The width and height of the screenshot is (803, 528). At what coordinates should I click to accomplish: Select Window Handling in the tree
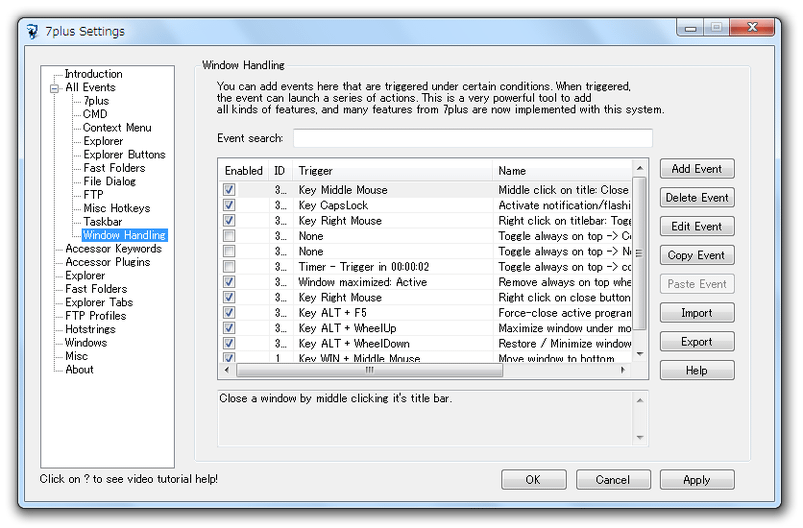click(124, 235)
